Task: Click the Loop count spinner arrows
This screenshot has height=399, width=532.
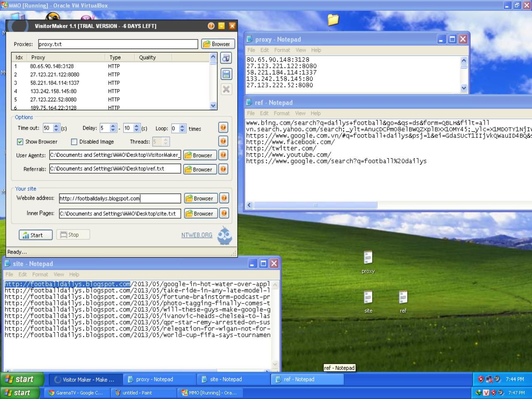Action: [x=182, y=128]
